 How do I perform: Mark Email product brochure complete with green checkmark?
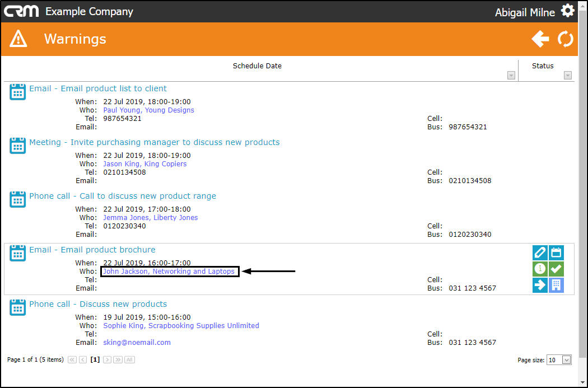(x=556, y=269)
